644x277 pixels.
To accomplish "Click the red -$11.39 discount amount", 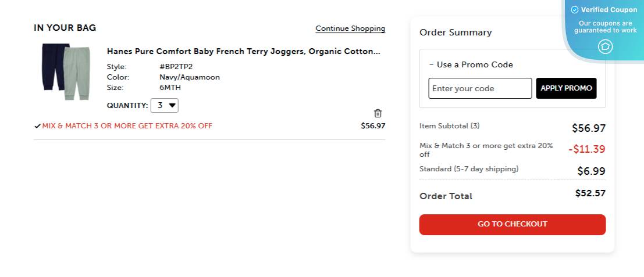I will [586, 149].
